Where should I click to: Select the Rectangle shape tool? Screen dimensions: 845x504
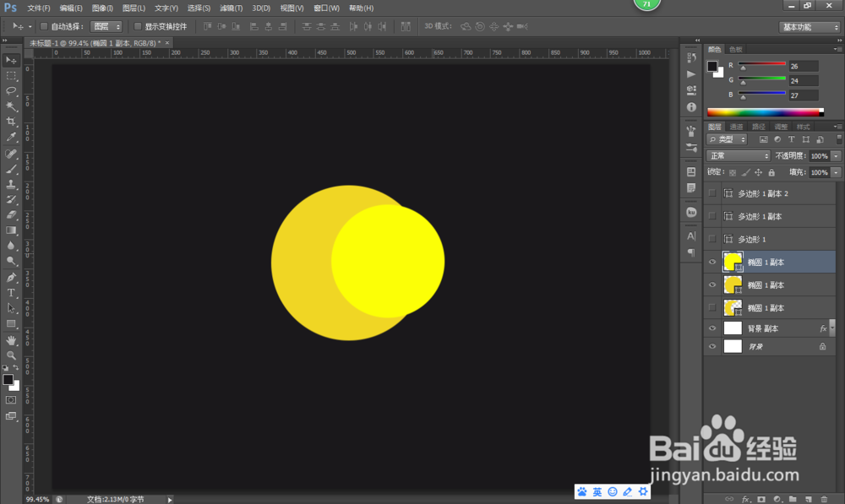pos(11,323)
